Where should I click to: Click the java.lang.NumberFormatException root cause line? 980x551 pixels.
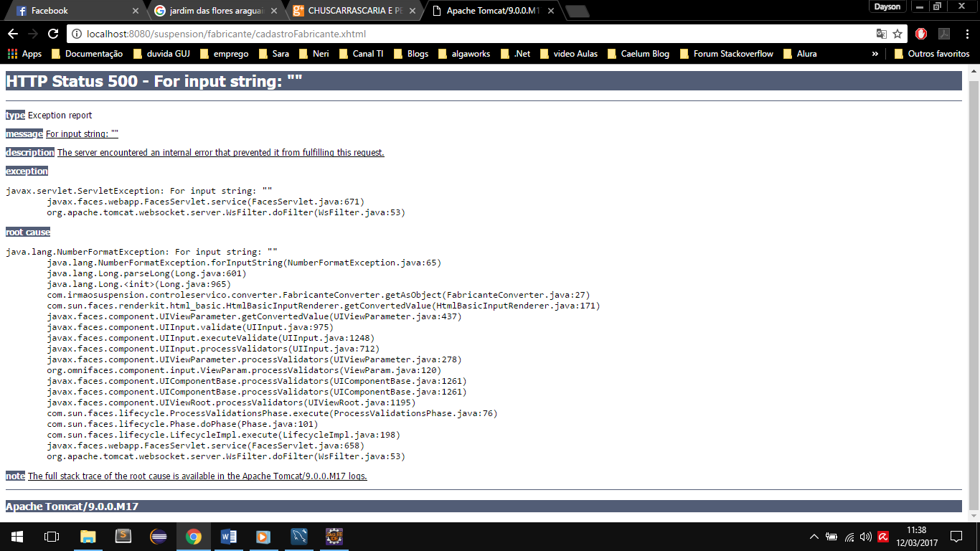point(142,252)
